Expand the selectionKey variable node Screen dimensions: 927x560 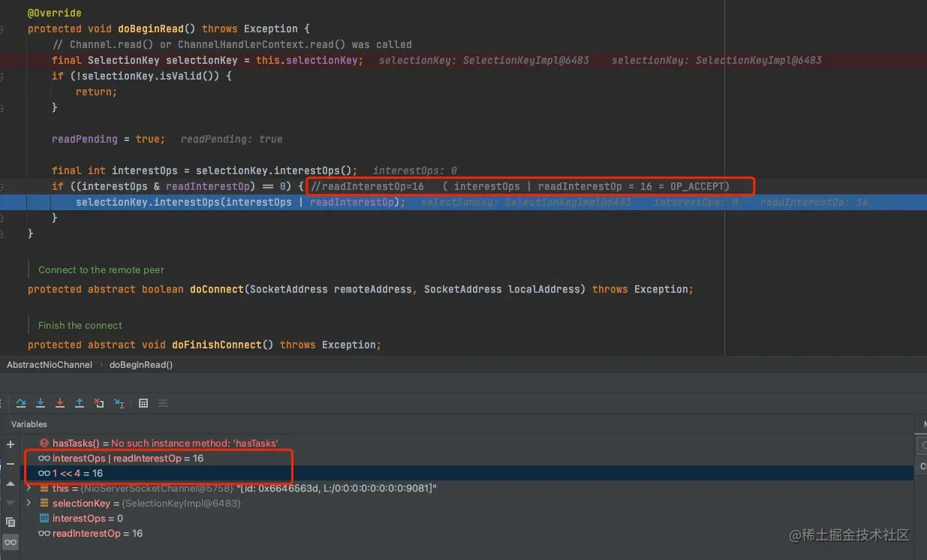coord(29,503)
